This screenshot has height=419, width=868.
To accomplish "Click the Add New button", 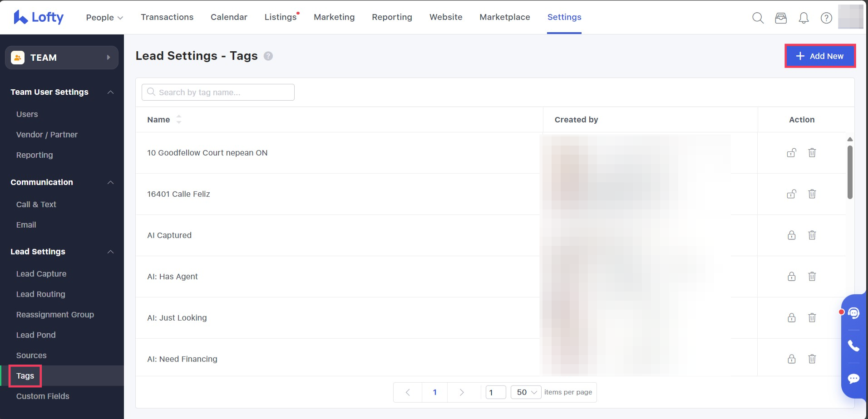I will [820, 56].
